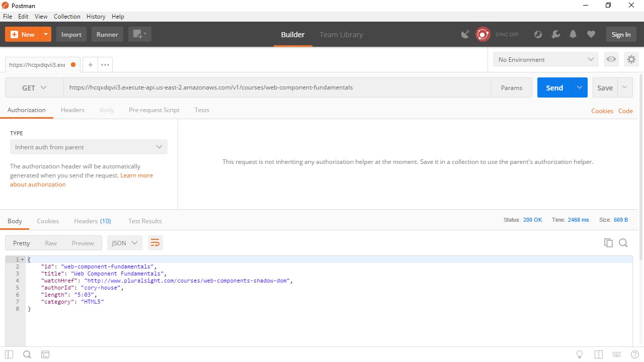
Task: Search the response body icon
Action: (623, 243)
